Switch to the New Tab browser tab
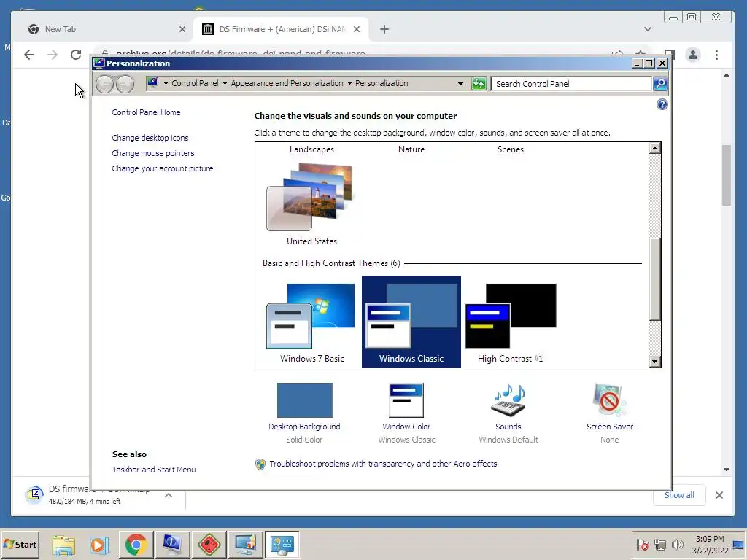Image resolution: width=747 pixels, height=560 pixels. pyautogui.click(x=105, y=29)
